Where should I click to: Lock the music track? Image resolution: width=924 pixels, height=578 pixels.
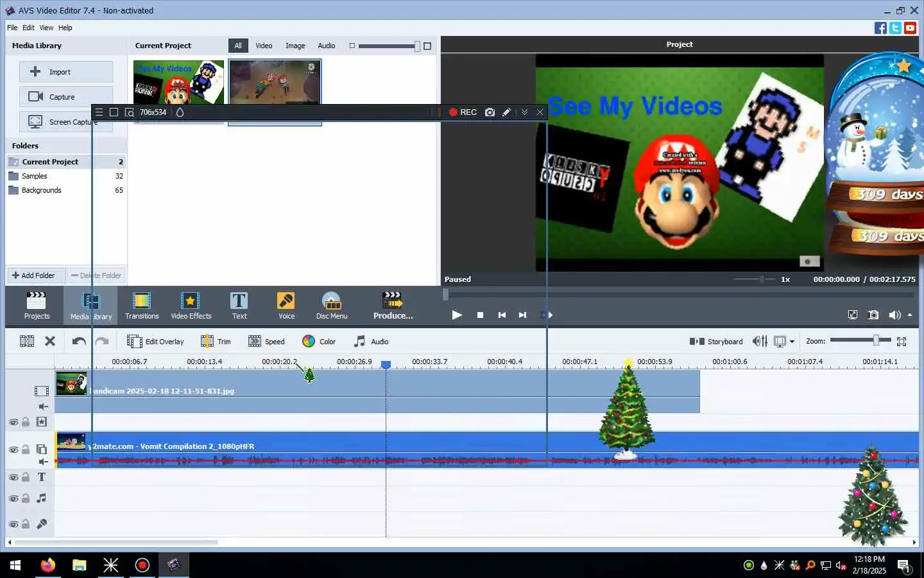click(26, 498)
